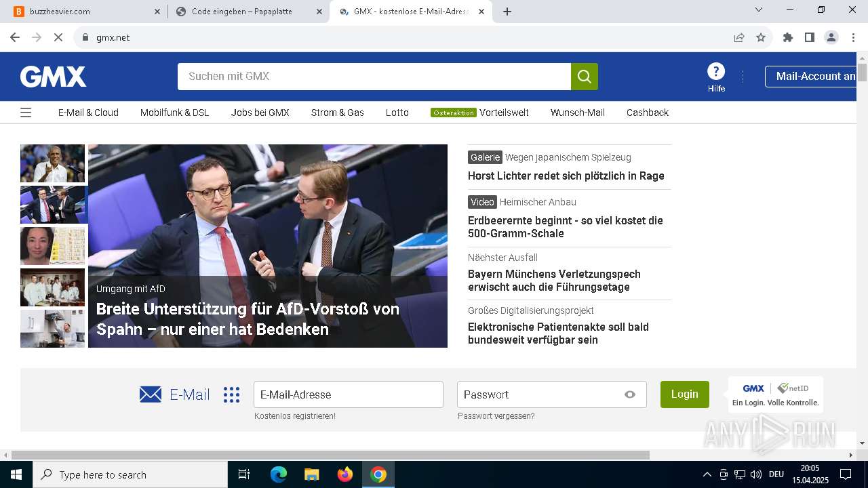
Task: Click Task View taskbar icon
Action: [x=244, y=474]
